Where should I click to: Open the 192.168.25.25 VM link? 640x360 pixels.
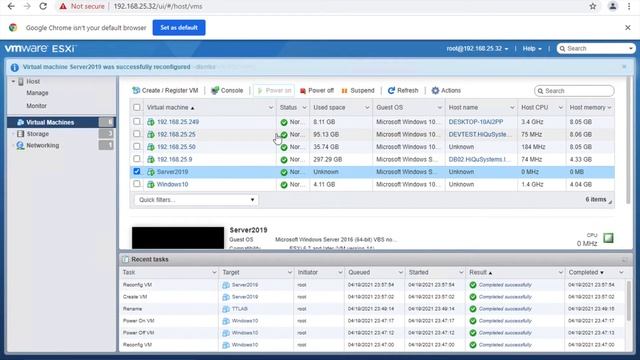[x=176, y=134]
